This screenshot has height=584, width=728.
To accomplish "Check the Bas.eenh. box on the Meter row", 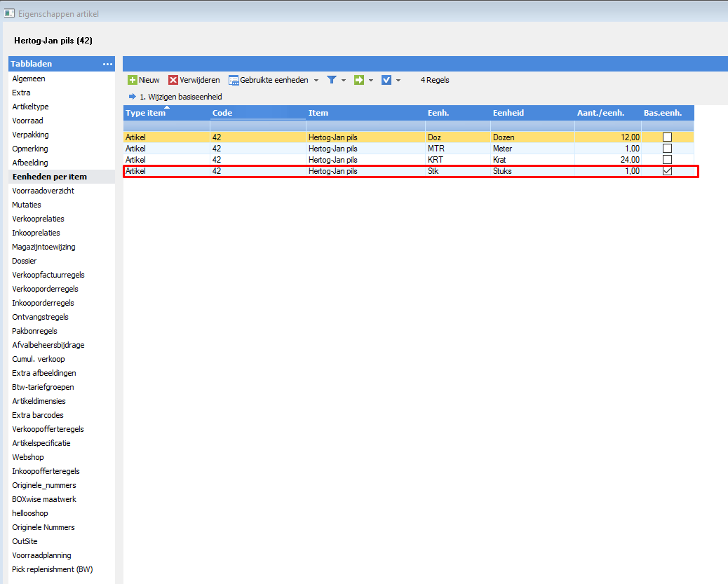I will [x=667, y=149].
